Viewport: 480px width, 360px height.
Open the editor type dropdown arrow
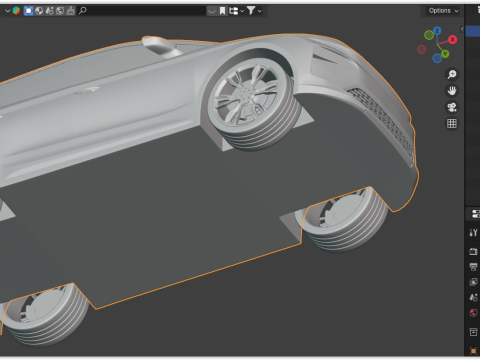pyautogui.click(x=7, y=11)
